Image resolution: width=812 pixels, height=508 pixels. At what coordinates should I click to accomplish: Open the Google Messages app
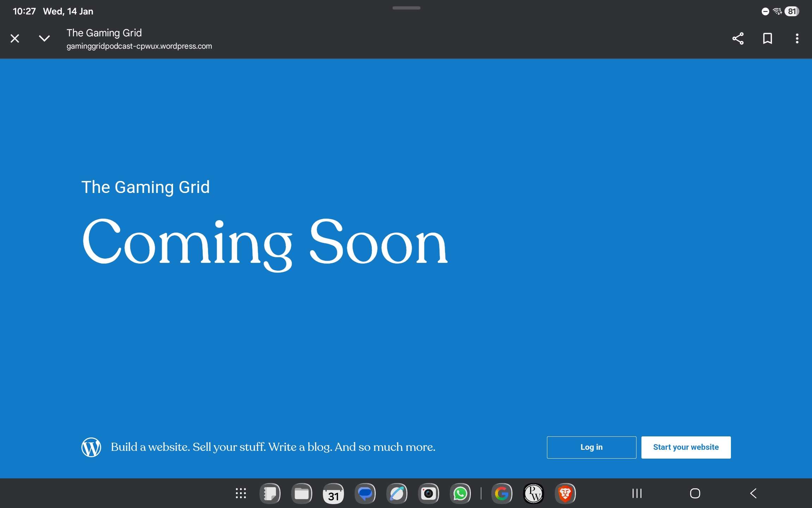[365, 494]
